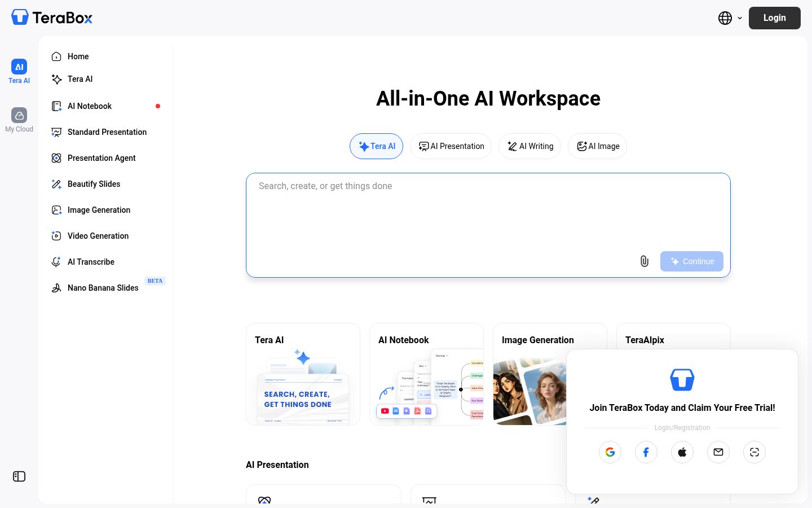The image size is (812, 508).
Task: Click the BETA badge on Nano Banana
Action: (155, 281)
